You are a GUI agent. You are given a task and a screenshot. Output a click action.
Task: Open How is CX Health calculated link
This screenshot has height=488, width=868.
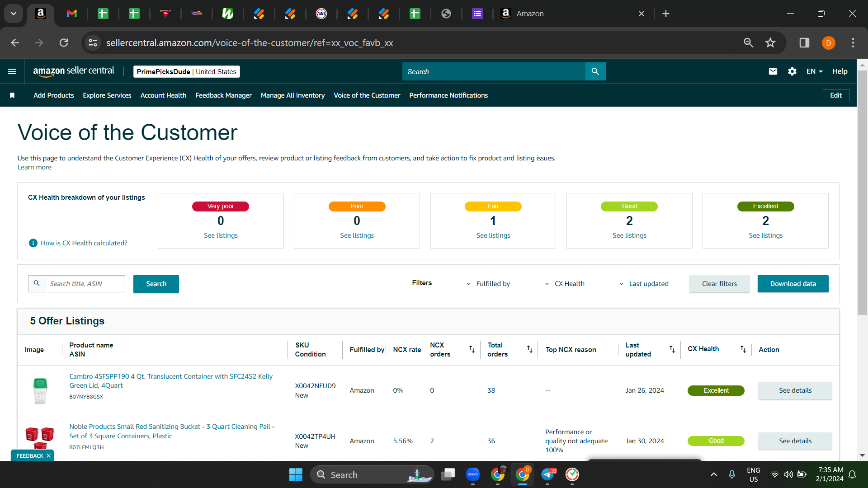click(84, 243)
